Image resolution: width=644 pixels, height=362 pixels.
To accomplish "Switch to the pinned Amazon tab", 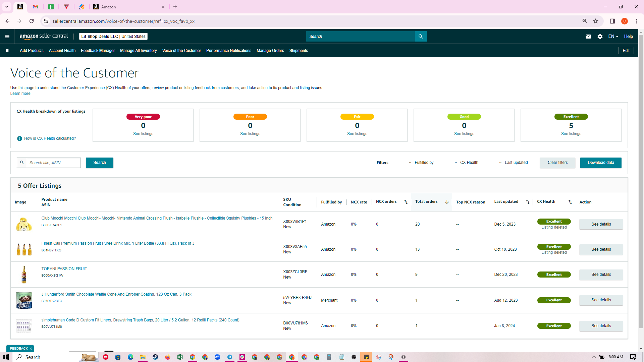I will [x=20, y=7].
